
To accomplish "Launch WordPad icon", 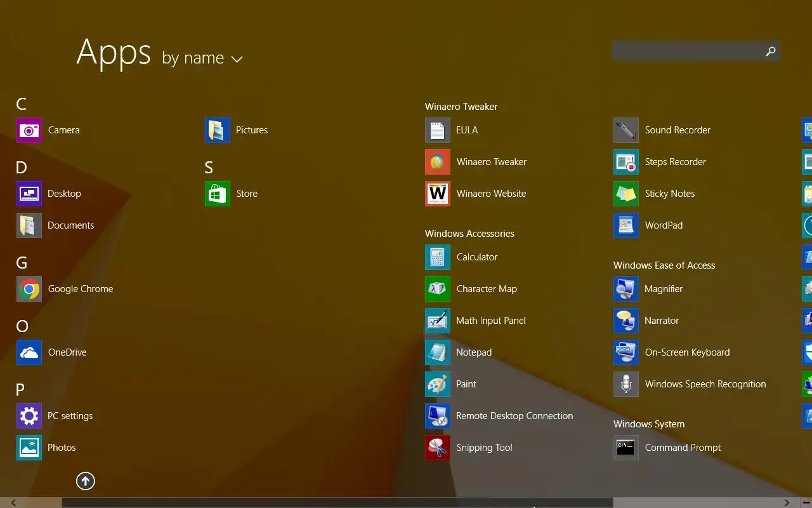I will pyautogui.click(x=626, y=225).
